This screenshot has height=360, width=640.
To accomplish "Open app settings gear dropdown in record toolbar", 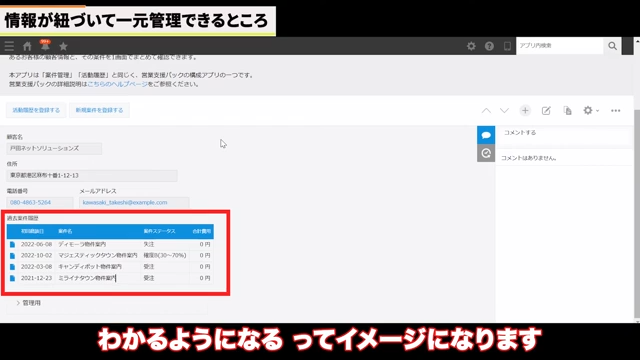I will coord(591,111).
